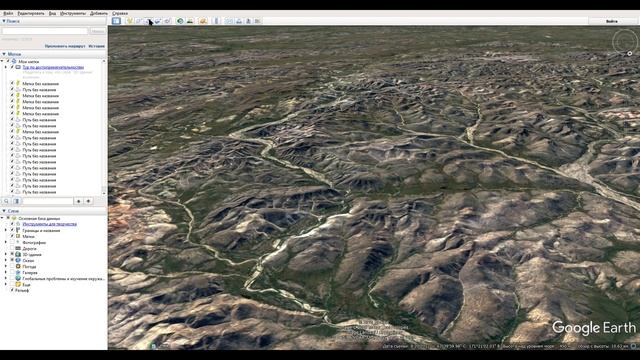Click the Еще layer folder icon
640x360 pixels.
[x=18, y=284]
